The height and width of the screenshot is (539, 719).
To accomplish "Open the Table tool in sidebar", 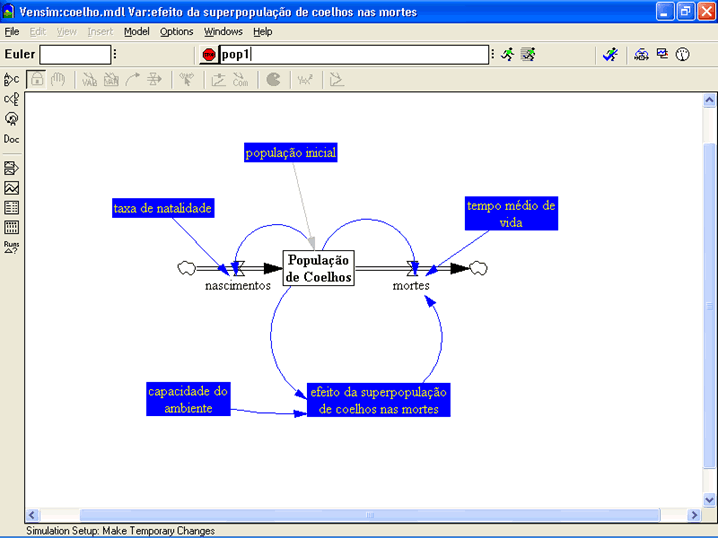I will coord(12,207).
